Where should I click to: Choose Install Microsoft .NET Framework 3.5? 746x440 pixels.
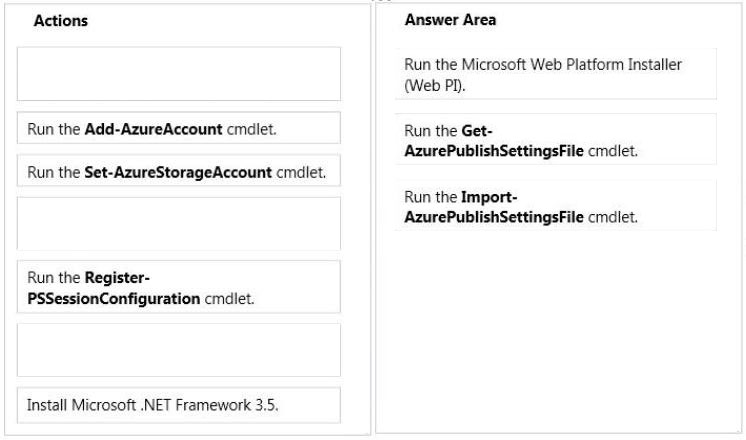tap(179, 405)
